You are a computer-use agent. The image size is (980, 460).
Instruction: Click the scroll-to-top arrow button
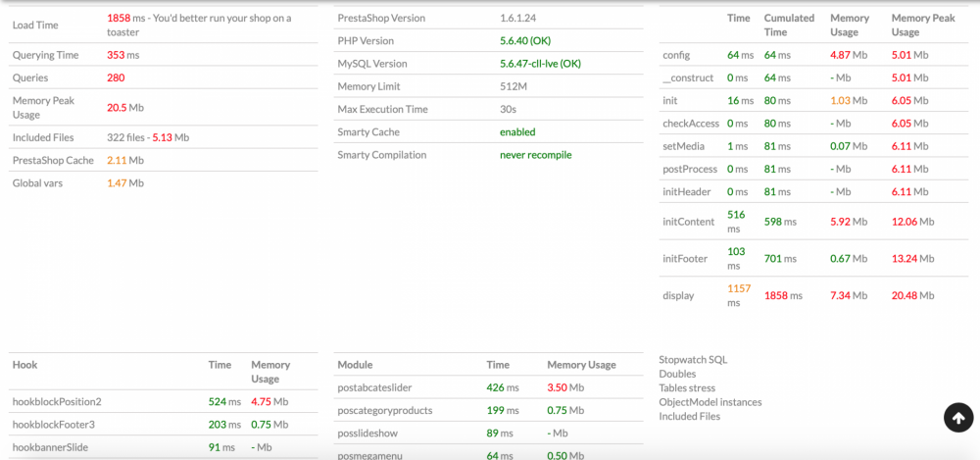point(957,418)
